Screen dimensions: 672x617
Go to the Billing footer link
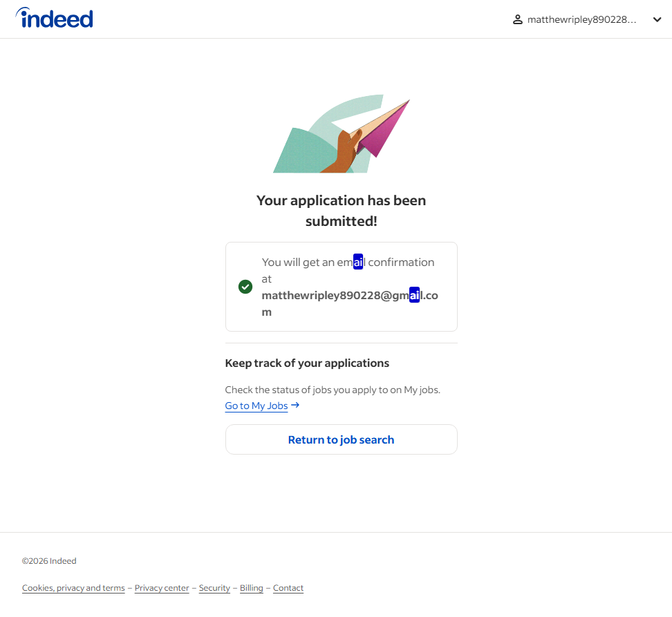[x=252, y=588]
